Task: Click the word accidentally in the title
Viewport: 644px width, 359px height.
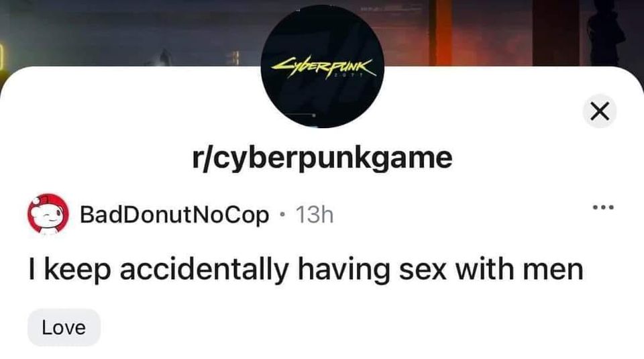Action: tap(204, 270)
